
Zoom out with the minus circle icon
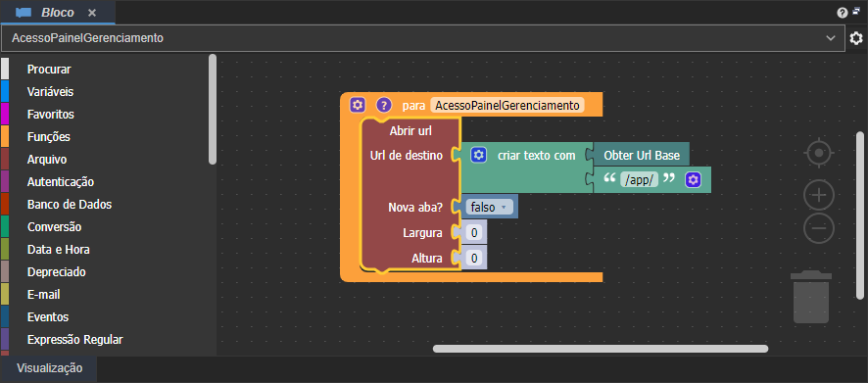pyautogui.click(x=819, y=227)
